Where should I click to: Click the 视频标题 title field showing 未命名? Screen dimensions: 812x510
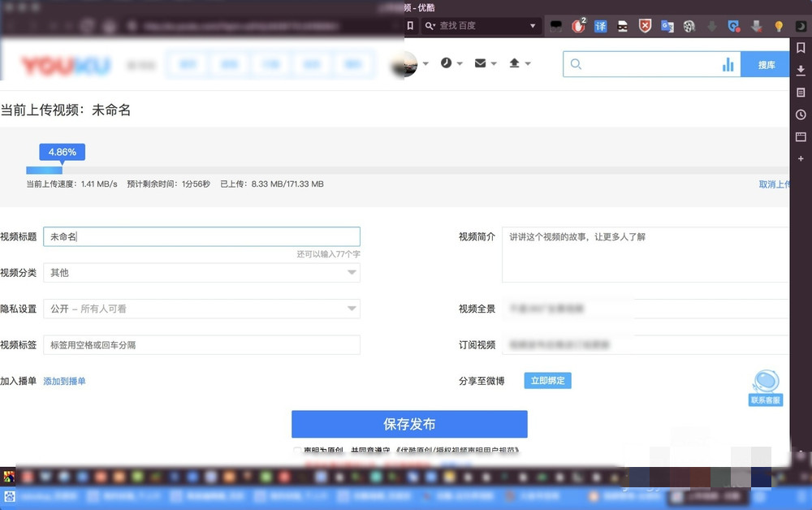click(x=203, y=236)
